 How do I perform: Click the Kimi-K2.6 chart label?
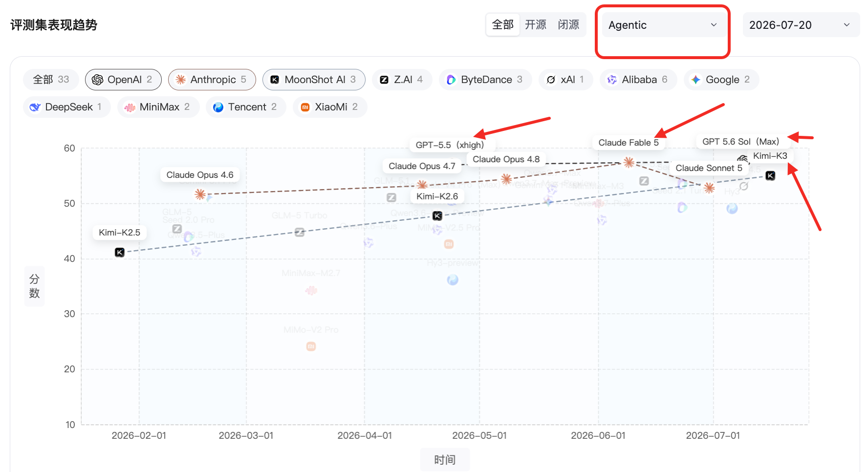[x=437, y=196]
